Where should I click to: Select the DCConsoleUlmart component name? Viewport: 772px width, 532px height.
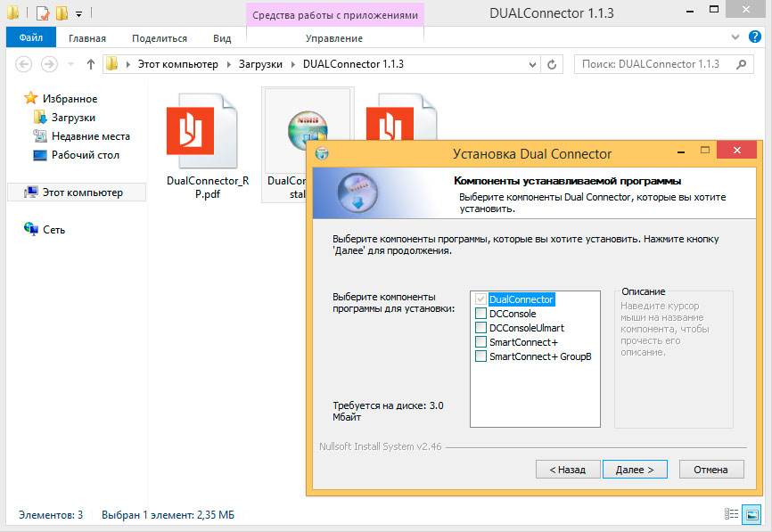526,328
